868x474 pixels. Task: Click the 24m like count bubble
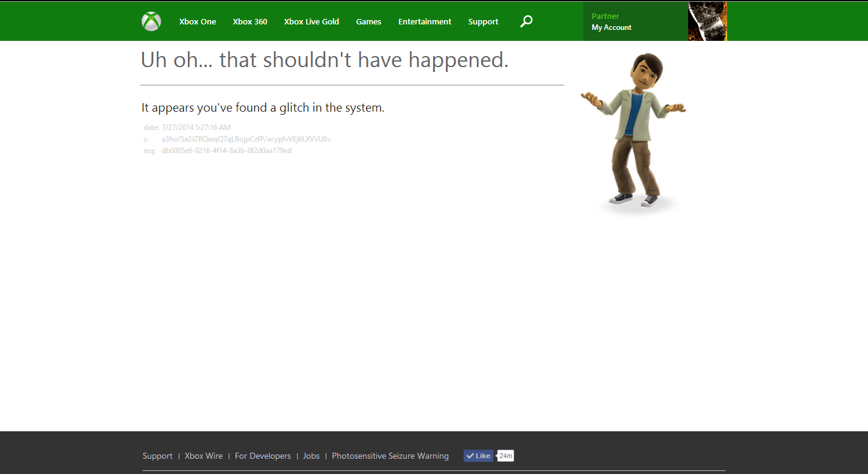(x=506, y=456)
